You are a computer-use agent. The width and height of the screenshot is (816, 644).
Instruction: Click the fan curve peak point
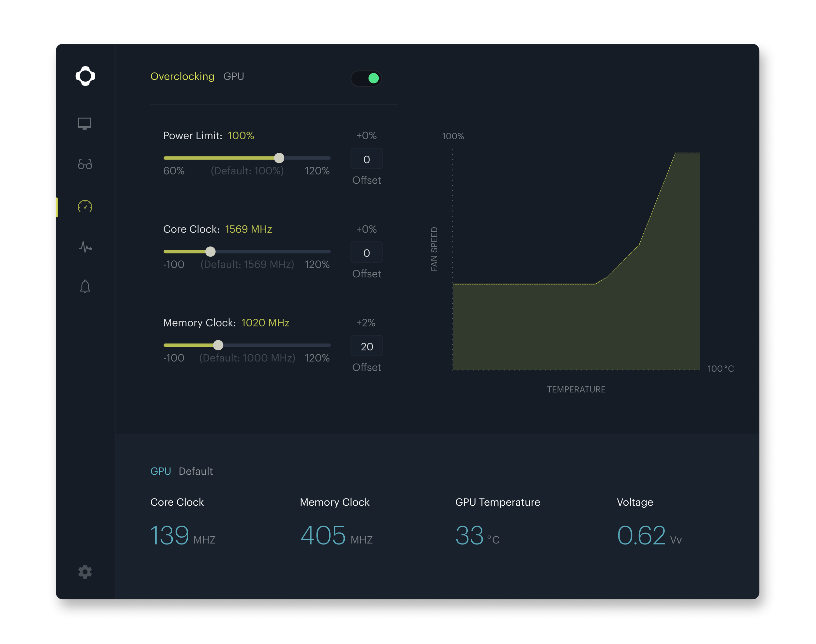point(675,153)
